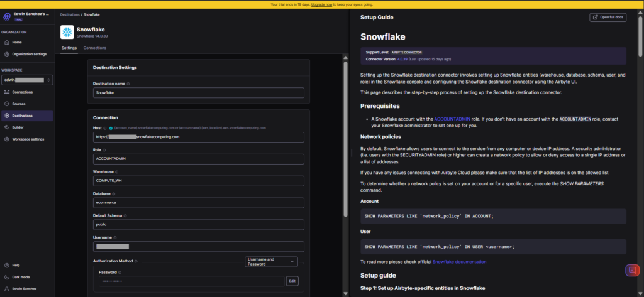Click the Destination name field
Screen dimensions: 644x297
point(199,93)
